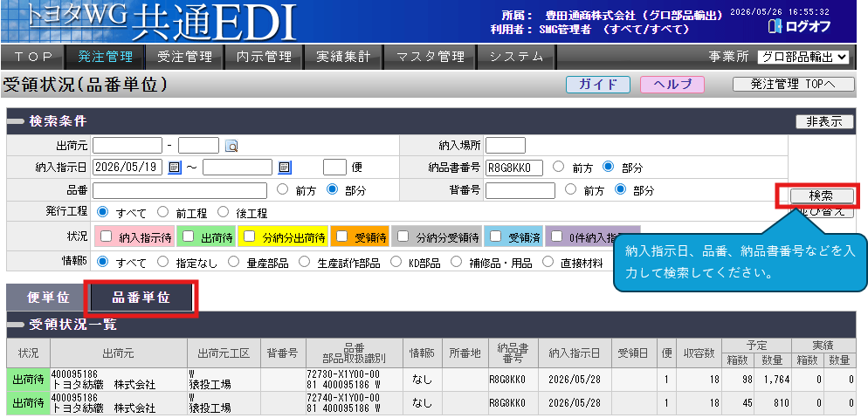Click the ログオフ logoff icon
Screen dimensions: 868x418
click(776, 26)
